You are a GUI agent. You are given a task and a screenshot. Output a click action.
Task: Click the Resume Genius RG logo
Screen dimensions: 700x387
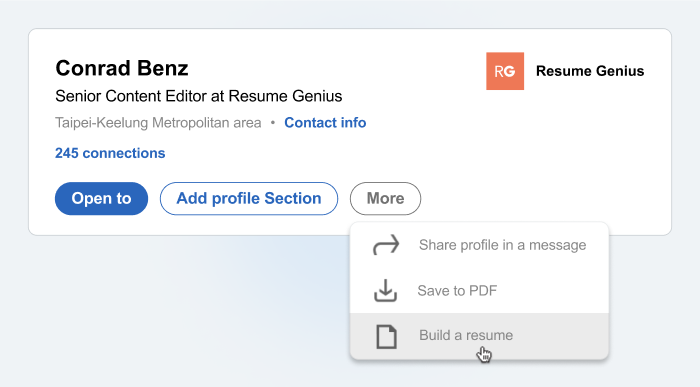point(505,71)
